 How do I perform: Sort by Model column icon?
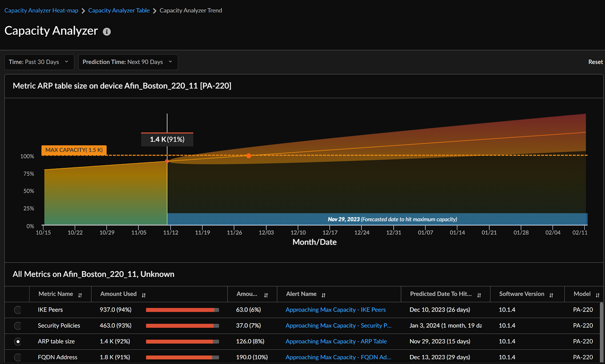coord(597,295)
